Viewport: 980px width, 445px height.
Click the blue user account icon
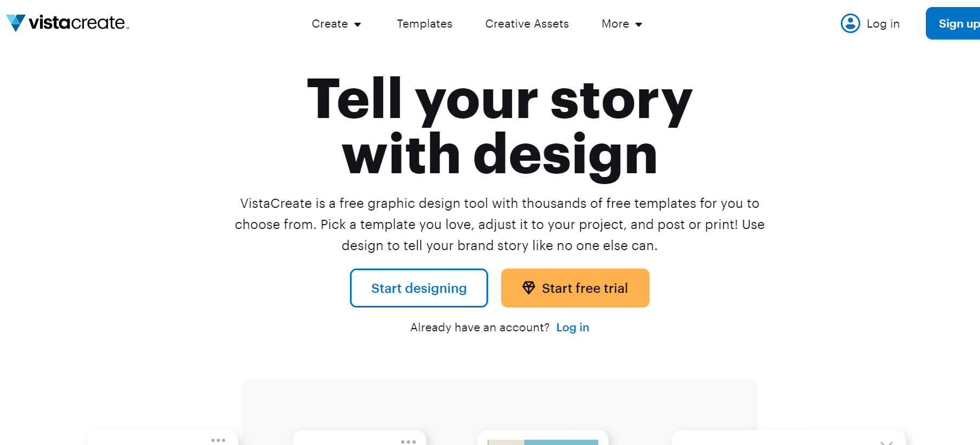[850, 23]
